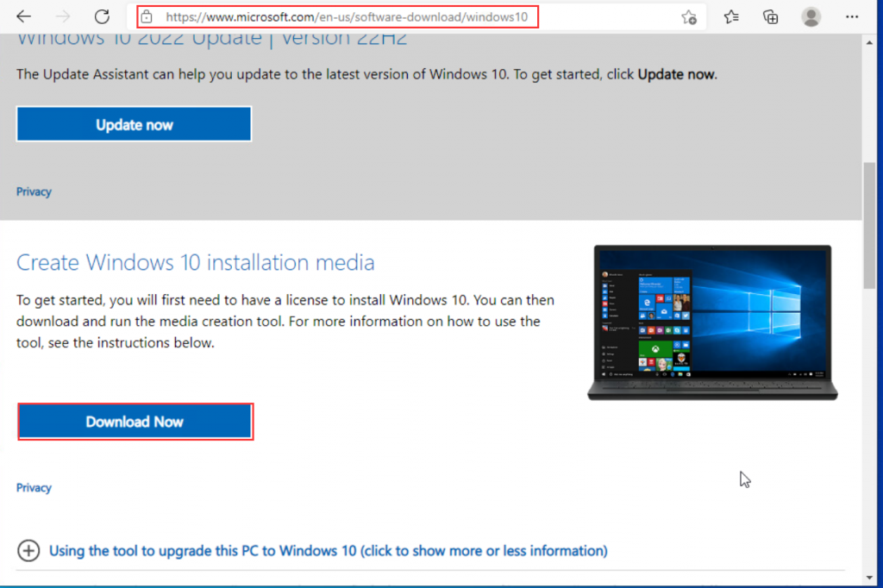Image resolution: width=883 pixels, height=588 pixels.
Task: Open the Favorites list
Action: [731, 17]
